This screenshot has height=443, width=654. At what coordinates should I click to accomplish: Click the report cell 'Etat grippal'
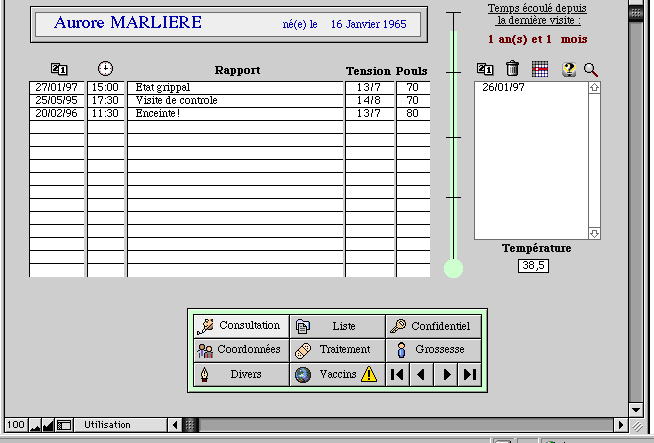235,87
